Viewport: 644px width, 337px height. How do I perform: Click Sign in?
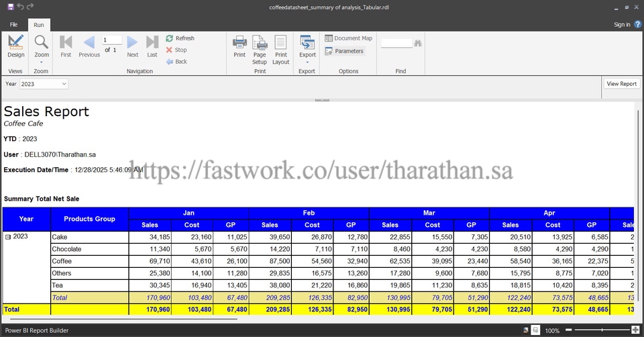[x=622, y=25]
